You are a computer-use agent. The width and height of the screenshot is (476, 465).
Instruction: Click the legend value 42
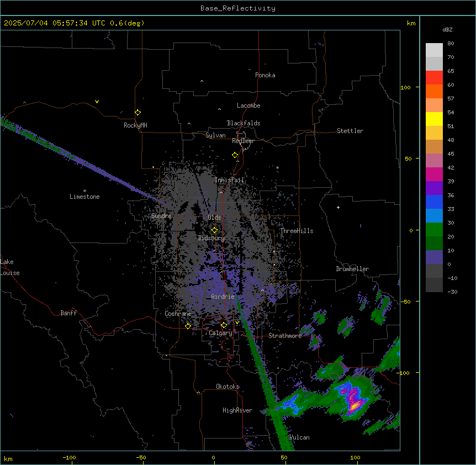(x=451, y=167)
